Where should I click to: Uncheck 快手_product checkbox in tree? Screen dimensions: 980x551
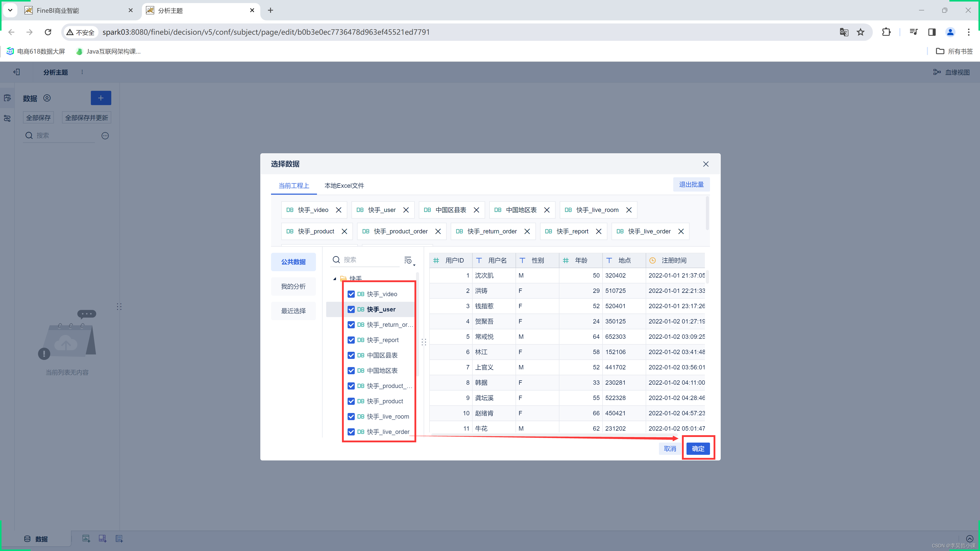351,401
